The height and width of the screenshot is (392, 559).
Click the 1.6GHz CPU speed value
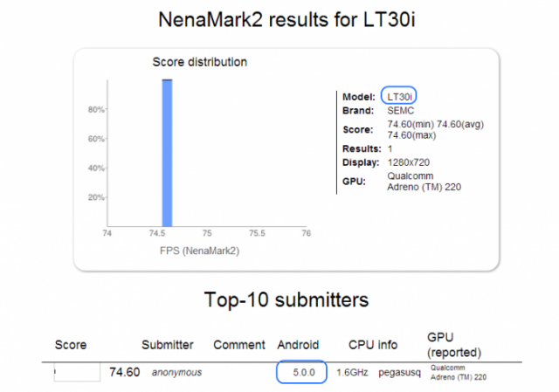tap(352, 373)
